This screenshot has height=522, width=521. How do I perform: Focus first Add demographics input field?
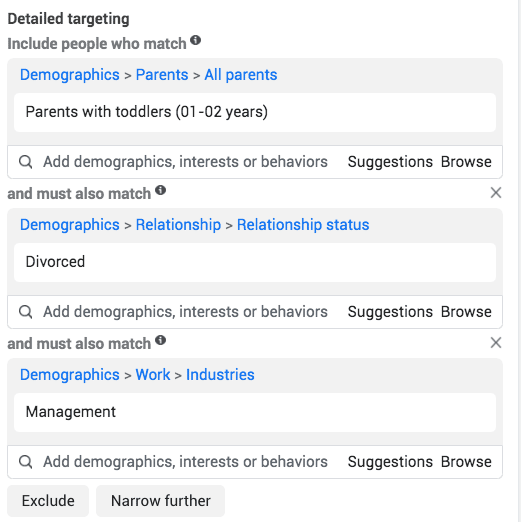click(185, 162)
